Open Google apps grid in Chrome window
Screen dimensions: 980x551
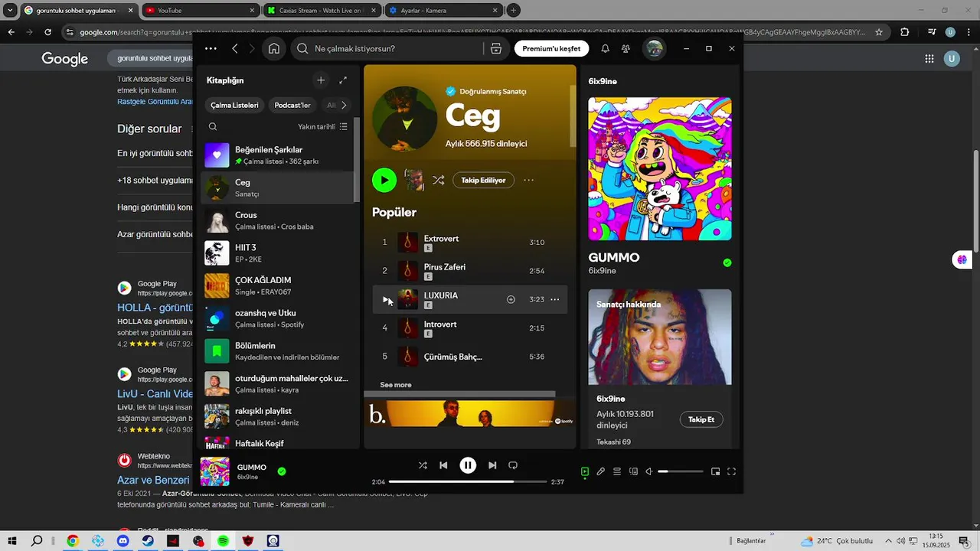pos(929,59)
